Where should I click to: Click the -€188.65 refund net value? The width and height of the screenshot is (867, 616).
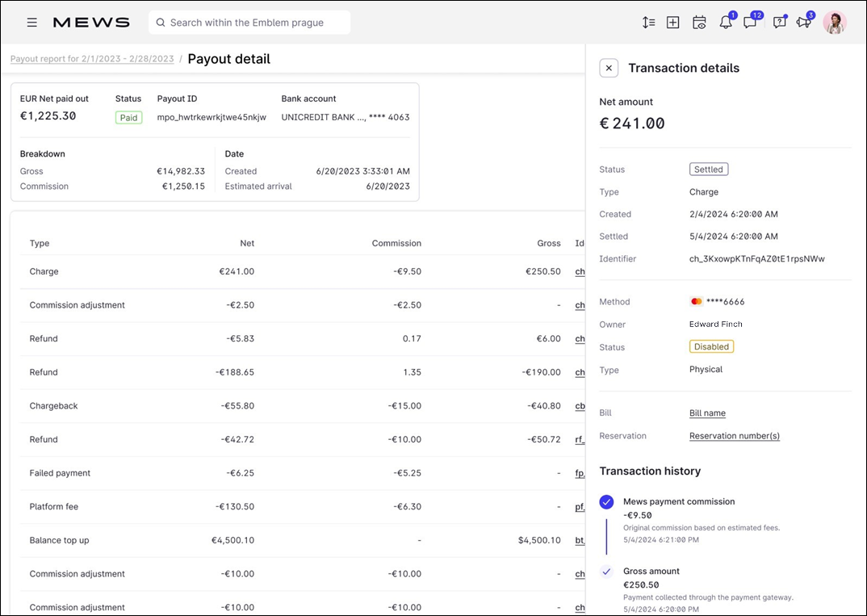point(235,372)
